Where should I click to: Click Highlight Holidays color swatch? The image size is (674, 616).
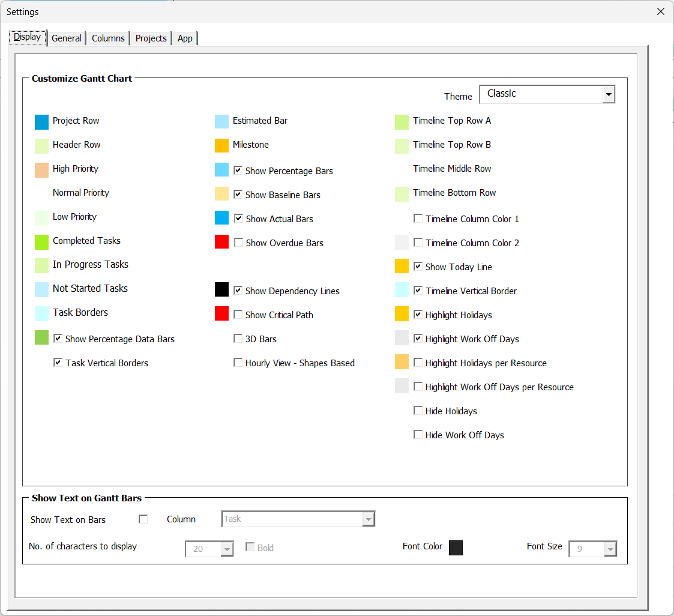(402, 314)
